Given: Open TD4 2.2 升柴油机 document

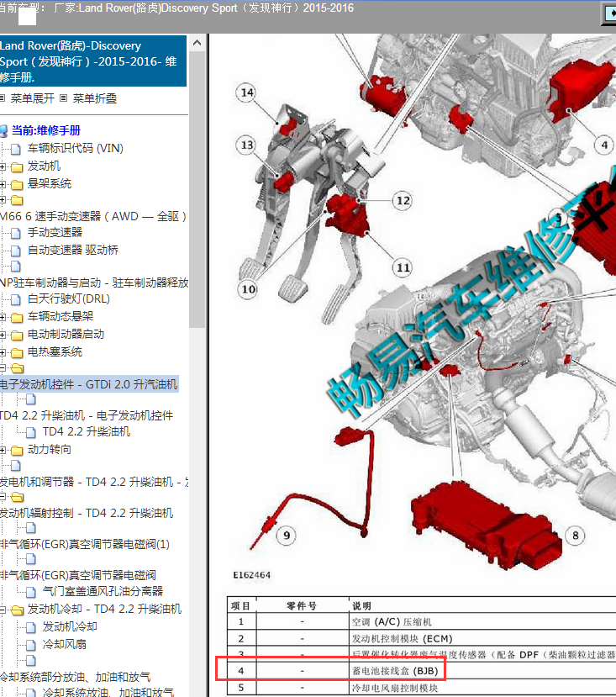Looking at the screenshot, I should click(x=87, y=431).
